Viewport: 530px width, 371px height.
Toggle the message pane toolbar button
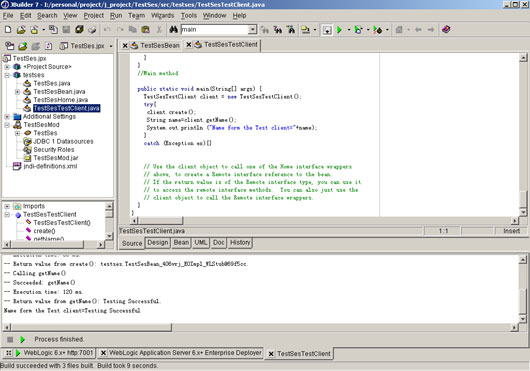click(x=327, y=30)
